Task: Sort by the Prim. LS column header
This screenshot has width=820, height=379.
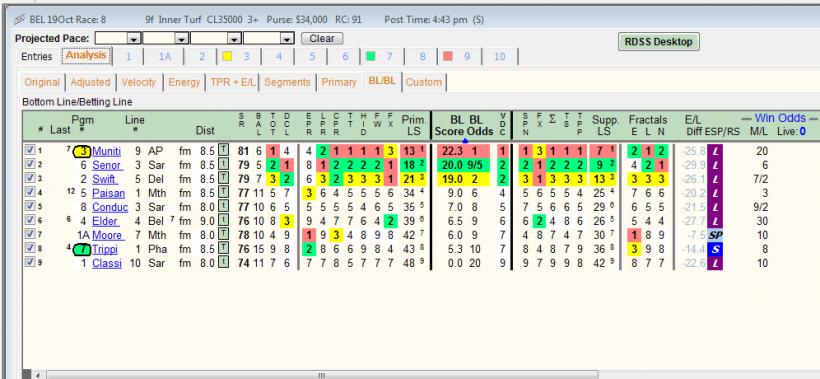Action: click(x=414, y=125)
